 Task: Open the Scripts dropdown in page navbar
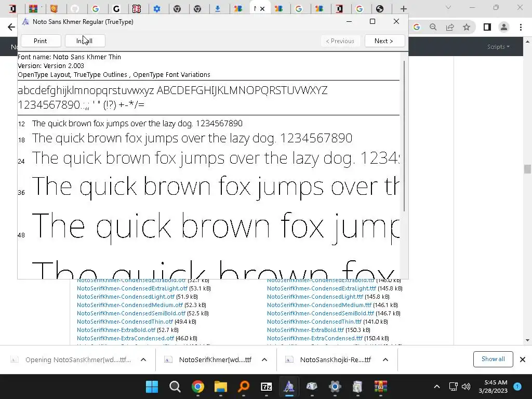pyautogui.click(x=498, y=47)
